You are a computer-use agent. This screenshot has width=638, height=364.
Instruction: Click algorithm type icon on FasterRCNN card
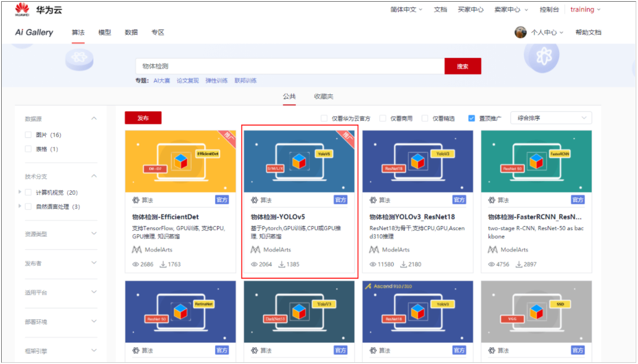(x=492, y=200)
